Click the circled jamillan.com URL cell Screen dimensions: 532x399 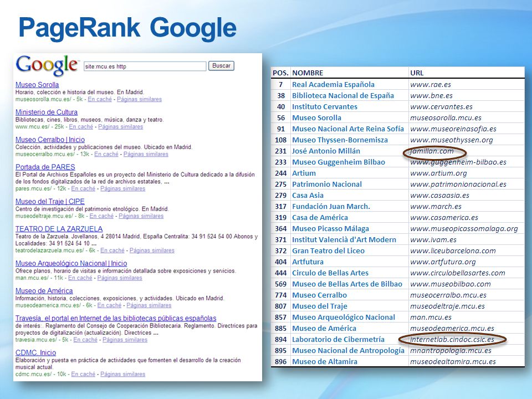[x=432, y=151]
